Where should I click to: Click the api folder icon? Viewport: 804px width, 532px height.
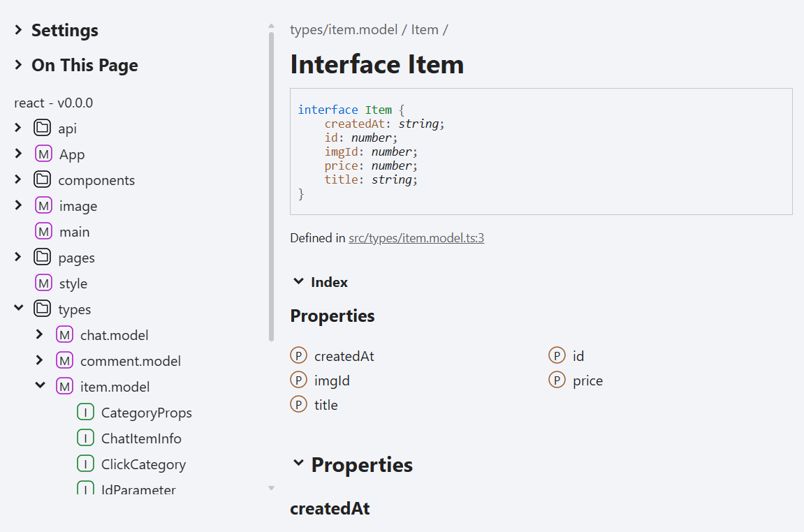(42, 127)
